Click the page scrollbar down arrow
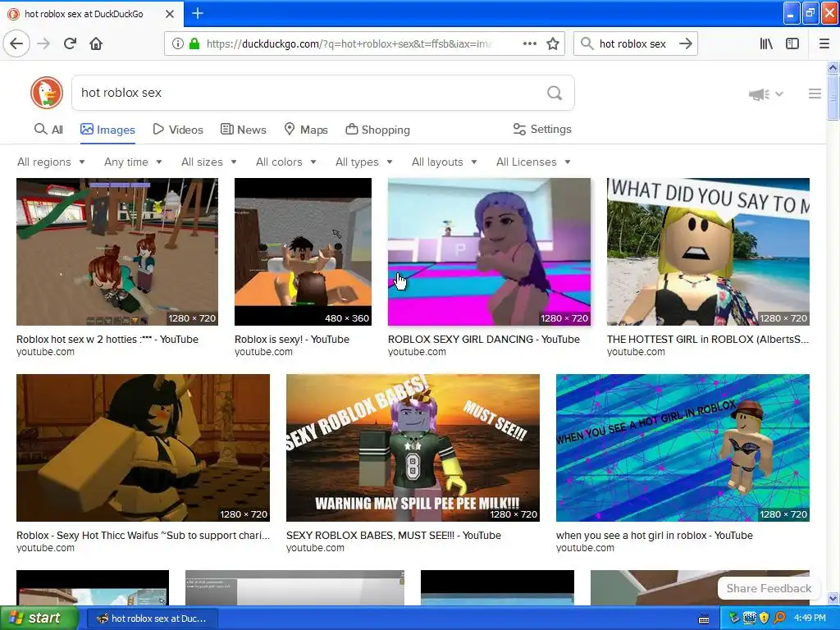The image size is (840, 630). 833,598
